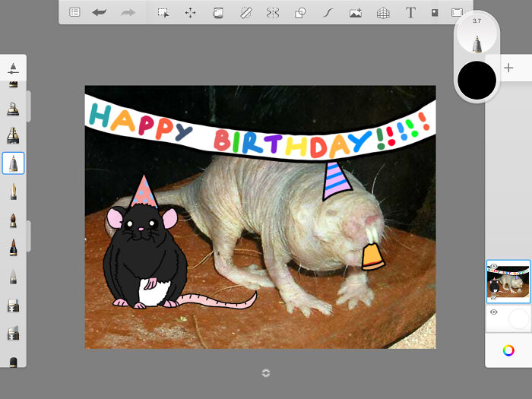Viewport: 532px width, 399px height.
Task: Import an image from toolbar
Action: (x=356, y=12)
